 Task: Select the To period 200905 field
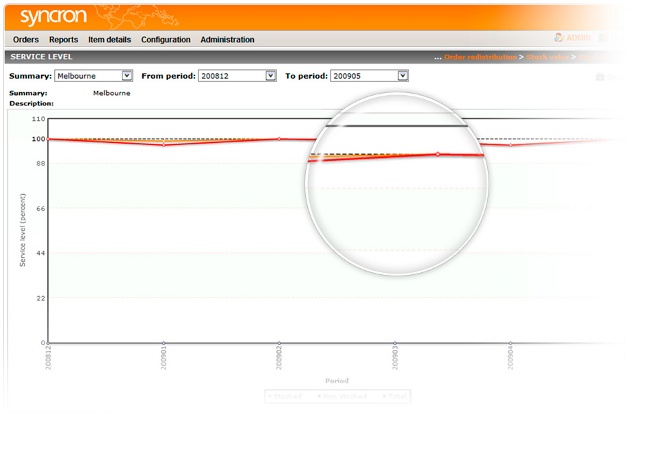point(369,75)
